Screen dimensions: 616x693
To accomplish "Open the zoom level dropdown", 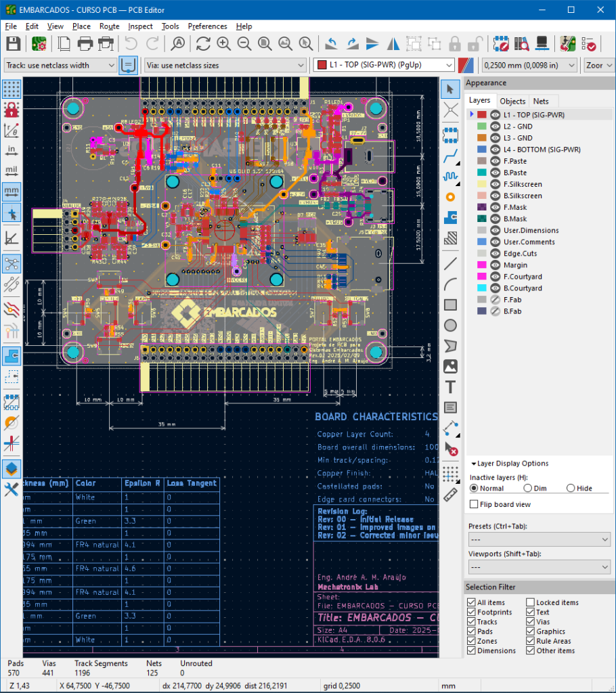I will (x=600, y=66).
